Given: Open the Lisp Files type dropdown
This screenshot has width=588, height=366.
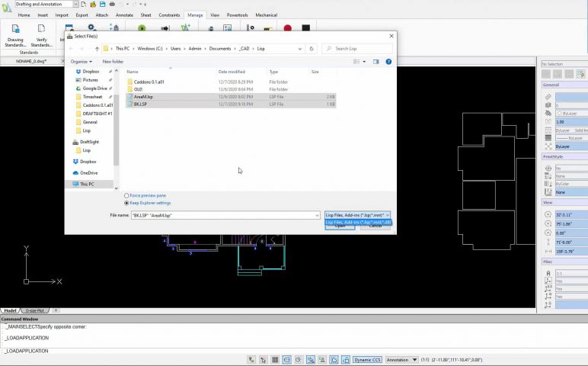Looking at the screenshot, I should 357,215.
